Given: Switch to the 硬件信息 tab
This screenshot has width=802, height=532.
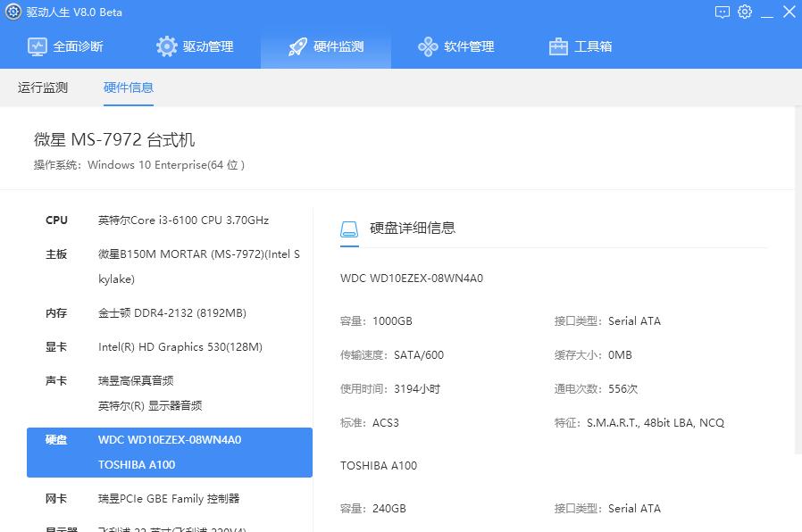Looking at the screenshot, I should [129, 87].
